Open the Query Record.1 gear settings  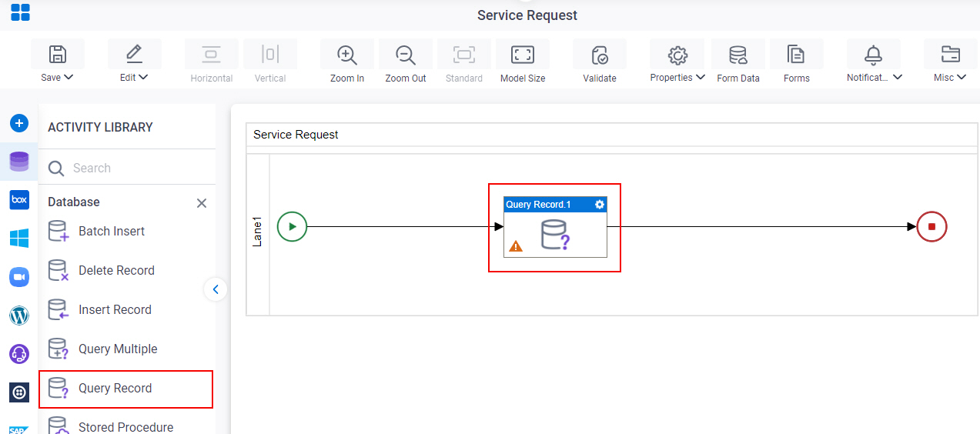[600, 204]
